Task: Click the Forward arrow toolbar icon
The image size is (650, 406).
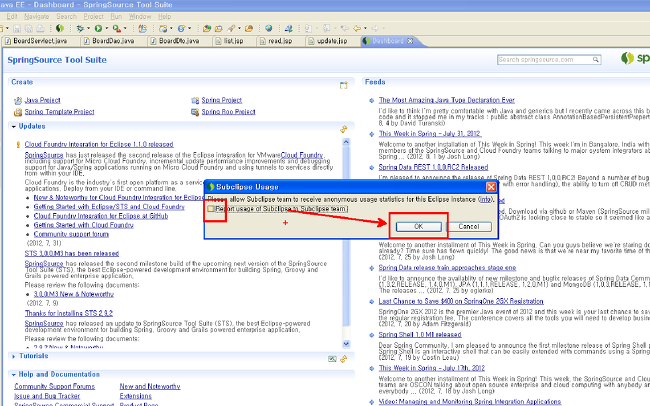Action: point(375,29)
